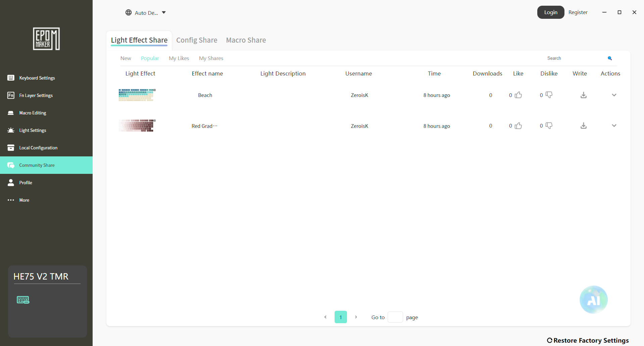Open the AI assistant bubble
Image resolution: width=644 pixels, height=346 pixels.
[593, 300]
